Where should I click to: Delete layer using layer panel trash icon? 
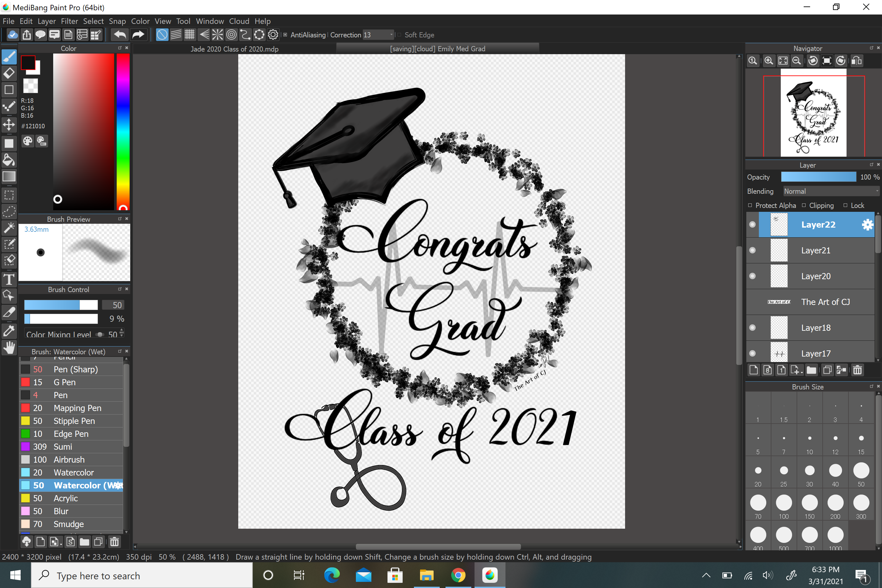[857, 370]
